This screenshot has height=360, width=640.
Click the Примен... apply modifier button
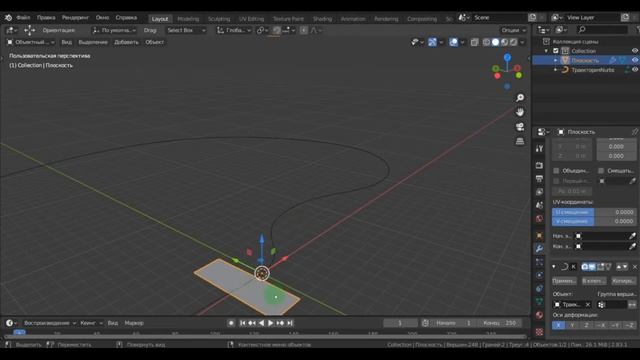point(564,281)
